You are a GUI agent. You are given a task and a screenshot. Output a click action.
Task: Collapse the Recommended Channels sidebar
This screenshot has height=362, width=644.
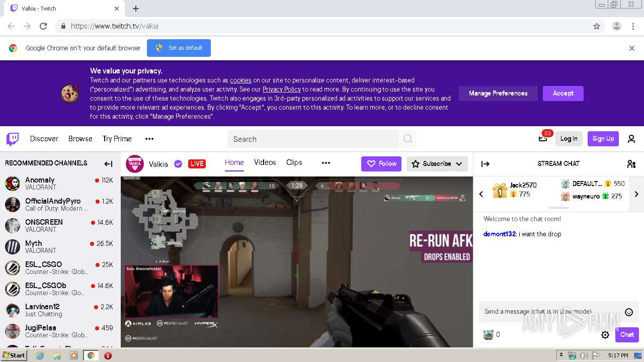(108, 163)
